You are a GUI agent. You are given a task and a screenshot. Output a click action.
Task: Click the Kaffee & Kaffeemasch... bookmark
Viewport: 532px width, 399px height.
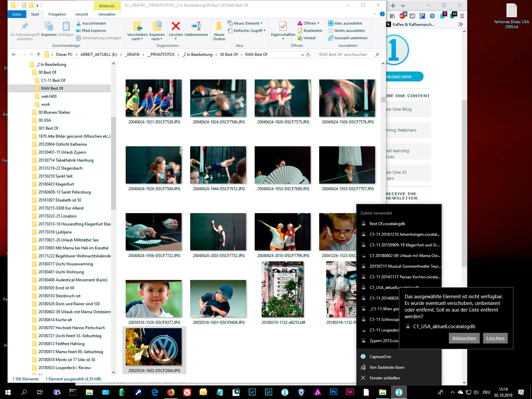coord(411,24)
